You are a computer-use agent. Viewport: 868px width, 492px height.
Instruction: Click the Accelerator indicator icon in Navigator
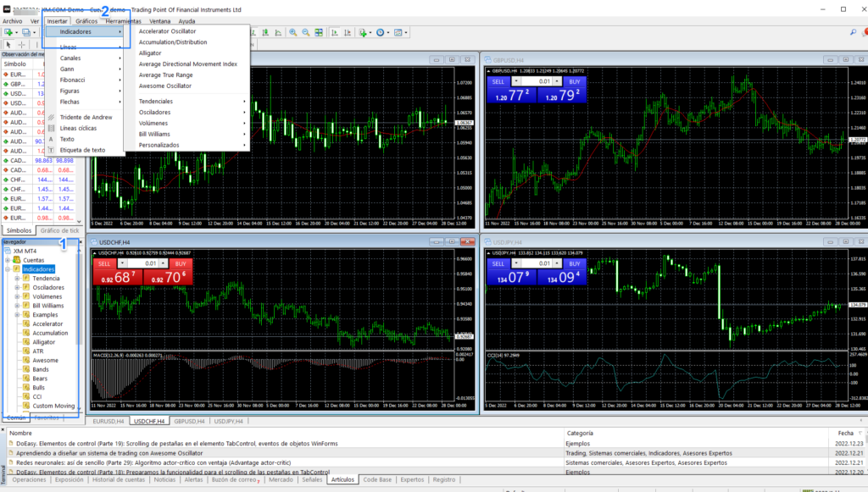(x=26, y=324)
